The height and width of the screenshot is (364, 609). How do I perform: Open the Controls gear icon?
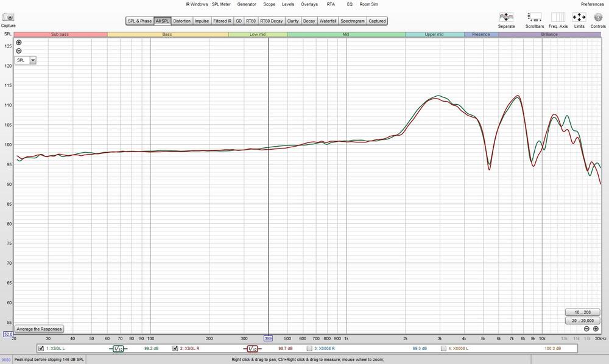[x=598, y=17]
